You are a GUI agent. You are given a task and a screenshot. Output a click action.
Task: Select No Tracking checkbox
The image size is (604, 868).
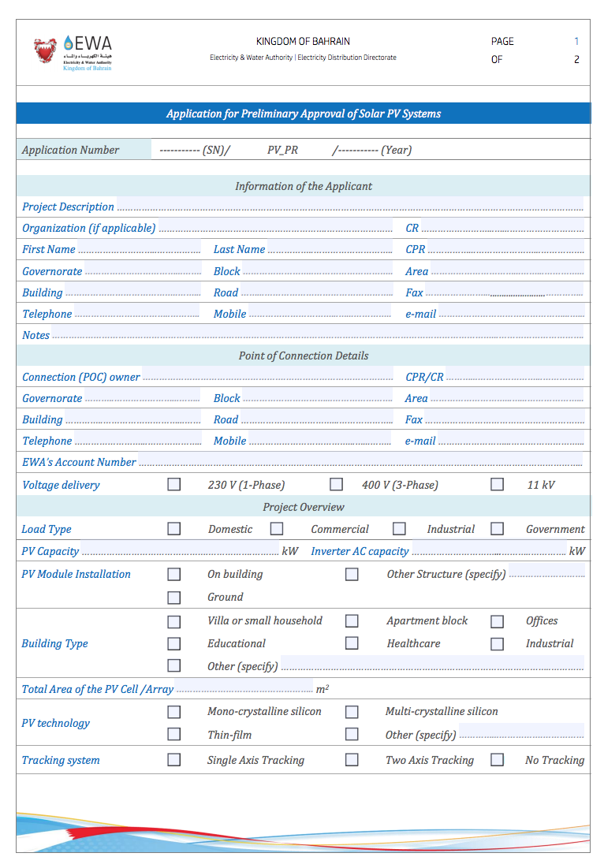click(x=497, y=759)
